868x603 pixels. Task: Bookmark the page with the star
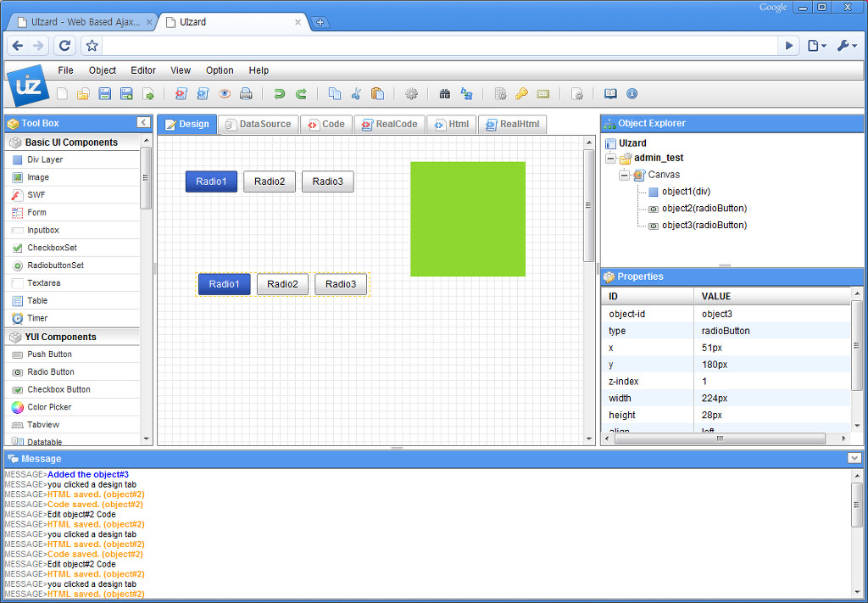point(92,46)
